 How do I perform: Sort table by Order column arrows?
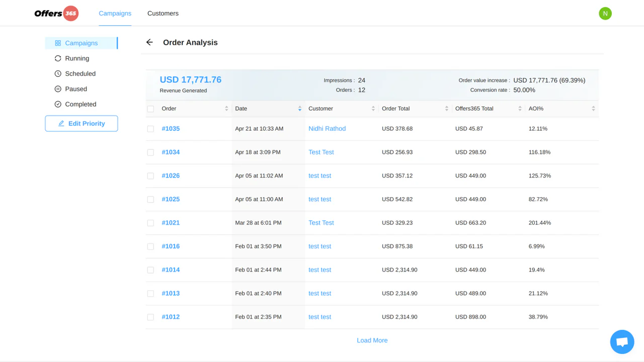tap(226, 109)
